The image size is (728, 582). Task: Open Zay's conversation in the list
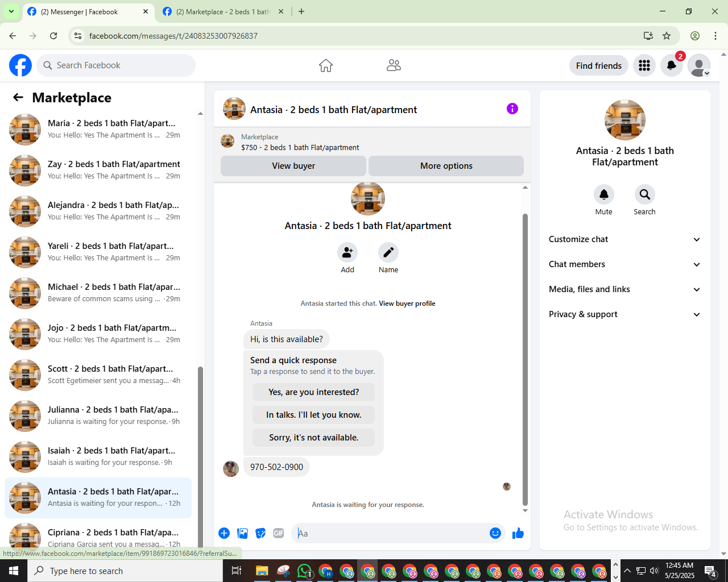click(x=98, y=171)
